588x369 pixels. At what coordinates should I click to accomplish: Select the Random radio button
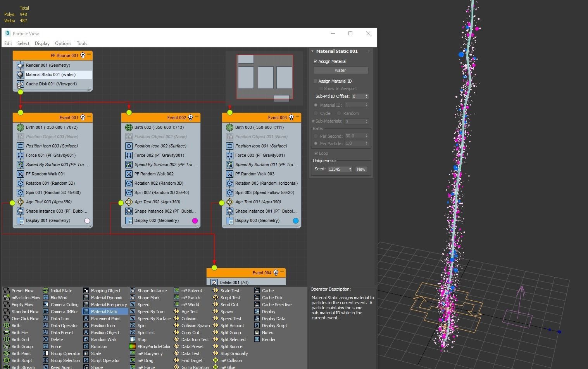click(x=339, y=113)
